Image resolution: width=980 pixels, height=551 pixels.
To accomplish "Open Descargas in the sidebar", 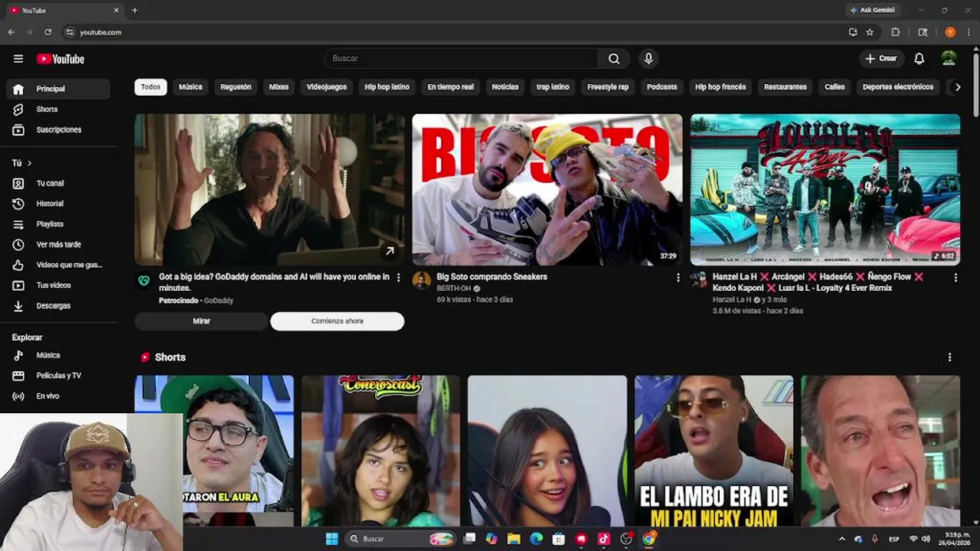I will click(x=59, y=306).
